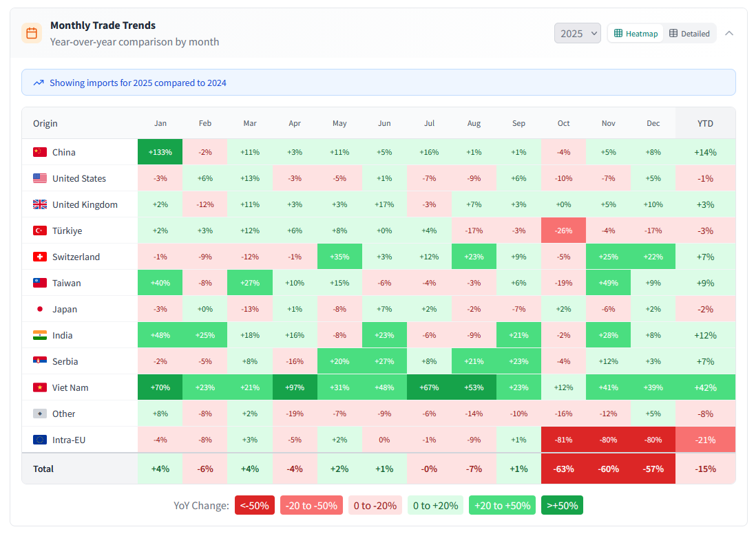756x536 pixels.
Task: Click the Japan flag icon
Action: (x=40, y=308)
